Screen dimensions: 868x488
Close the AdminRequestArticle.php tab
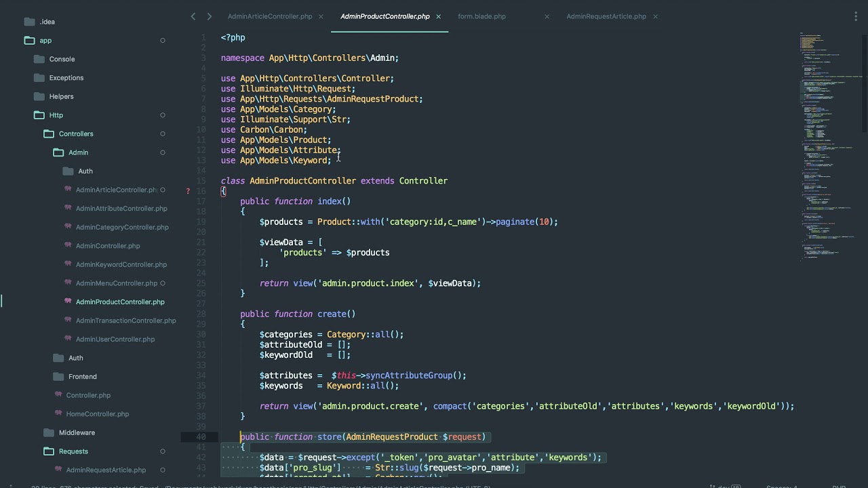[655, 16]
